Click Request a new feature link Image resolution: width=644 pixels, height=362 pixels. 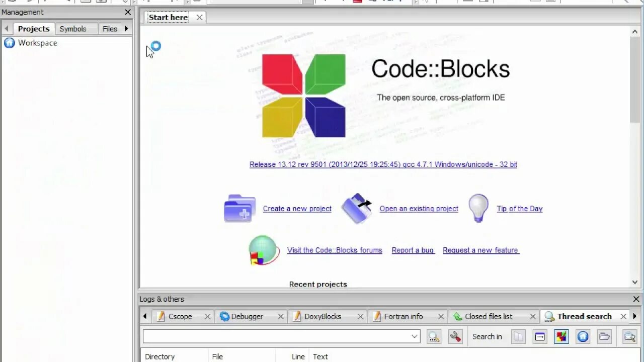pos(480,250)
